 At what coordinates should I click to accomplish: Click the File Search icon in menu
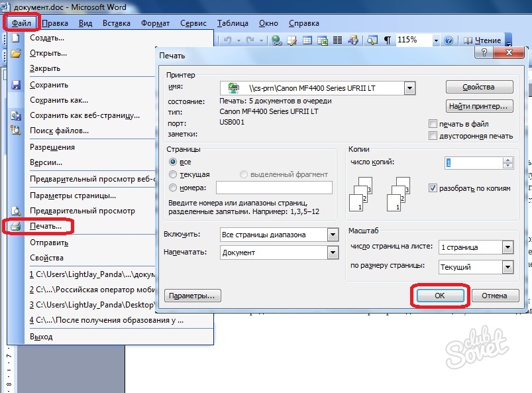coord(16,131)
